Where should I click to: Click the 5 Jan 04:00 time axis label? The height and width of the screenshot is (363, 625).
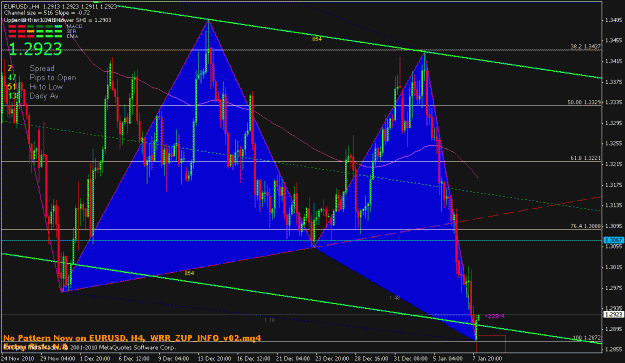pos(449,358)
